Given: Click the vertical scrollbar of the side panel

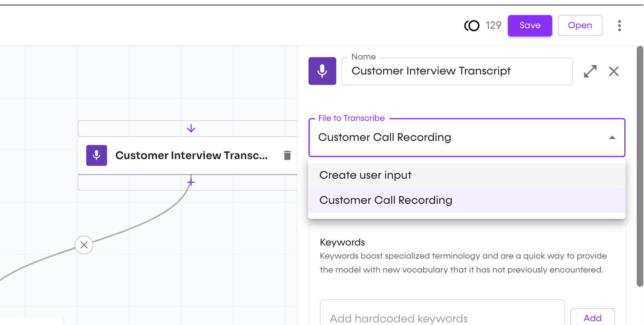Looking at the screenshot, I should coord(640,166).
